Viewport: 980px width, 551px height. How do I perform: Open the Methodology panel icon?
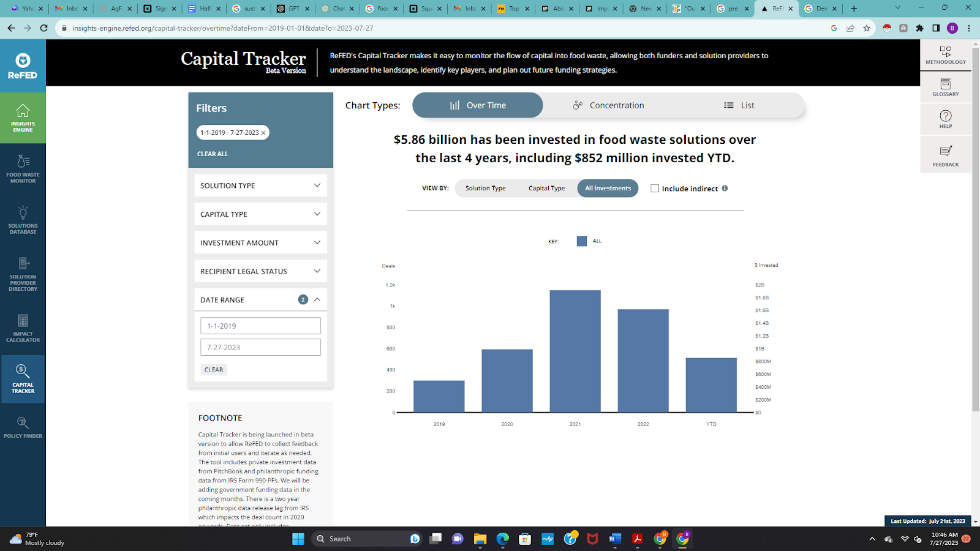[946, 54]
